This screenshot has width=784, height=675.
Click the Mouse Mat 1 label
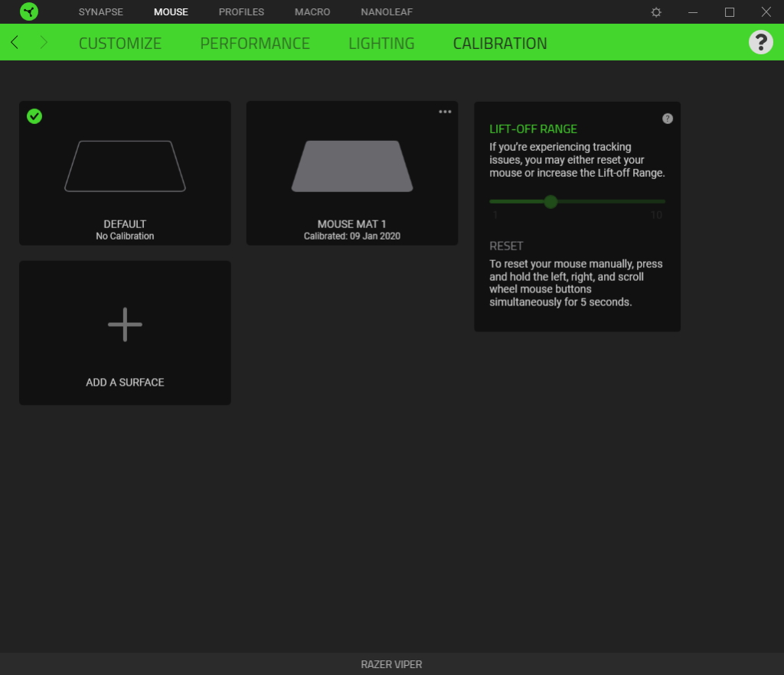352,223
